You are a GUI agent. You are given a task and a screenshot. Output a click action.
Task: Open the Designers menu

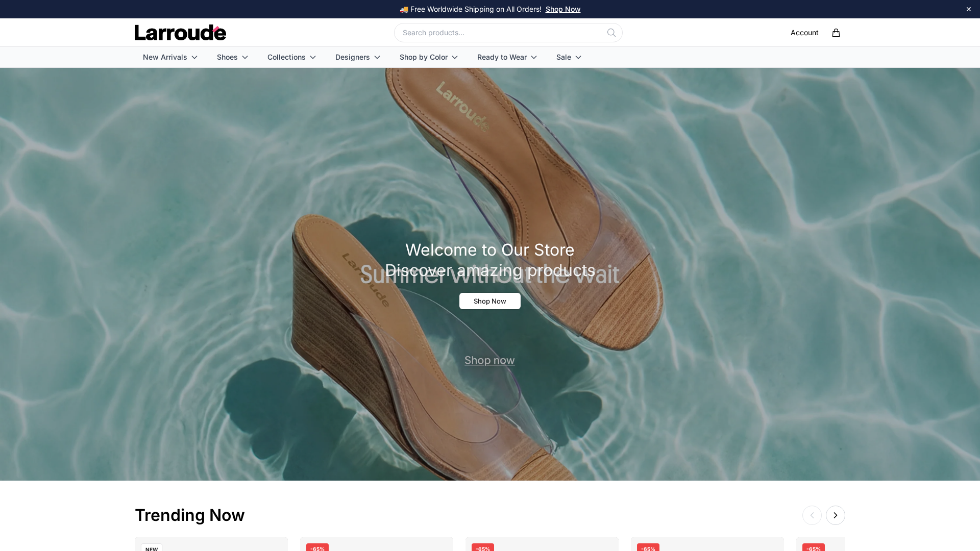click(x=357, y=57)
